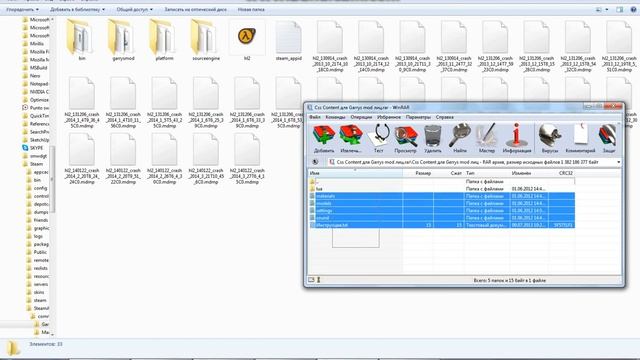Open the Просмотр (View) tool in WinRAR
This screenshot has height=360, width=640.
click(x=405, y=139)
